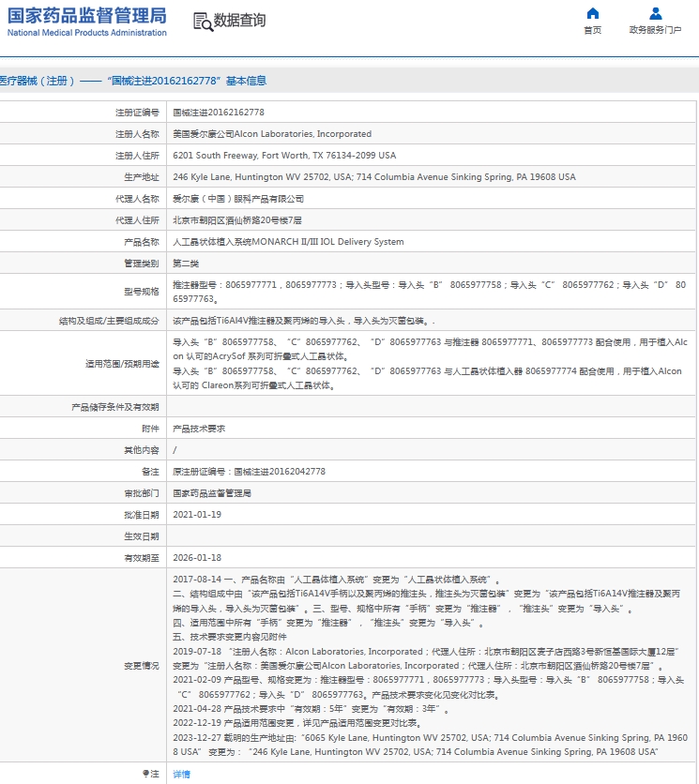Click scope text mentioning Clareon series
The width and height of the screenshot is (699, 784).
[x=427, y=378]
